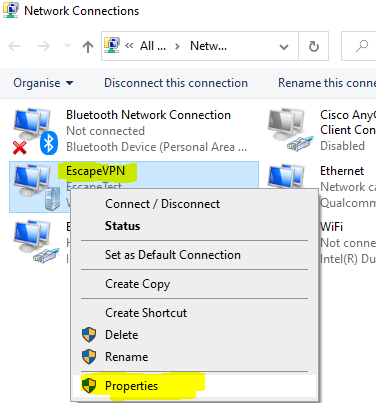Select the Bluetooth Network Connection icon
The image size is (376, 403).
[35, 131]
